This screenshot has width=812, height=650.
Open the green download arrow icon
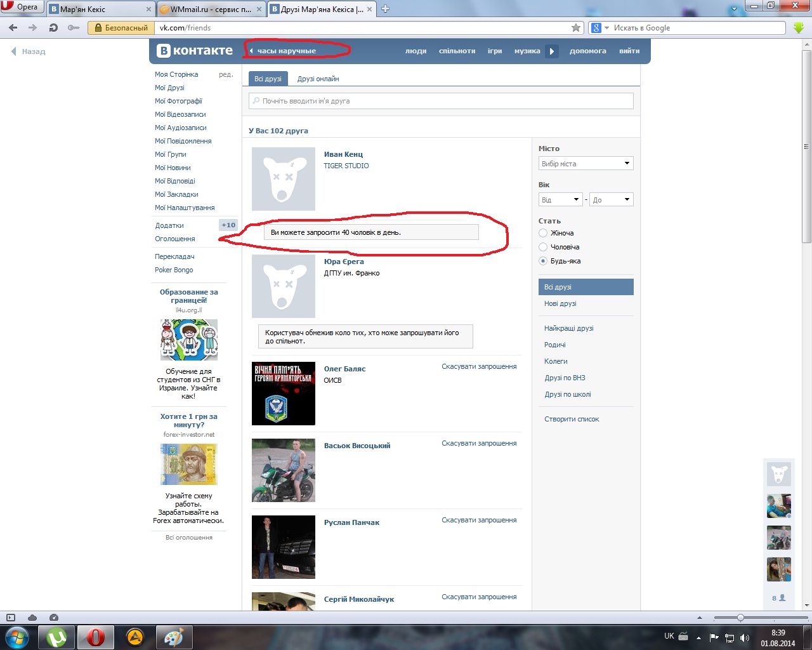coord(799,28)
